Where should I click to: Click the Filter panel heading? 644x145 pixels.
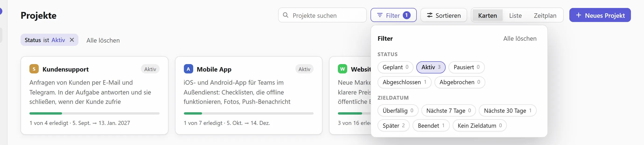click(x=385, y=39)
